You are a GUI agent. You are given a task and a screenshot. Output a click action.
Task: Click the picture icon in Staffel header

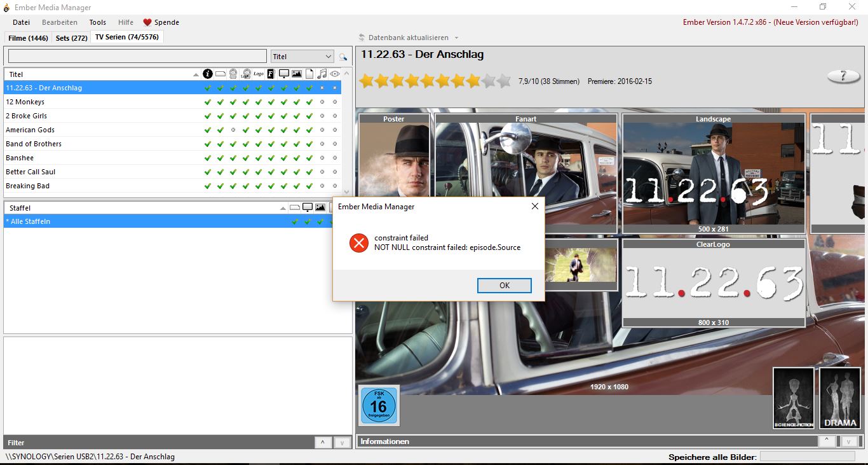click(x=320, y=207)
